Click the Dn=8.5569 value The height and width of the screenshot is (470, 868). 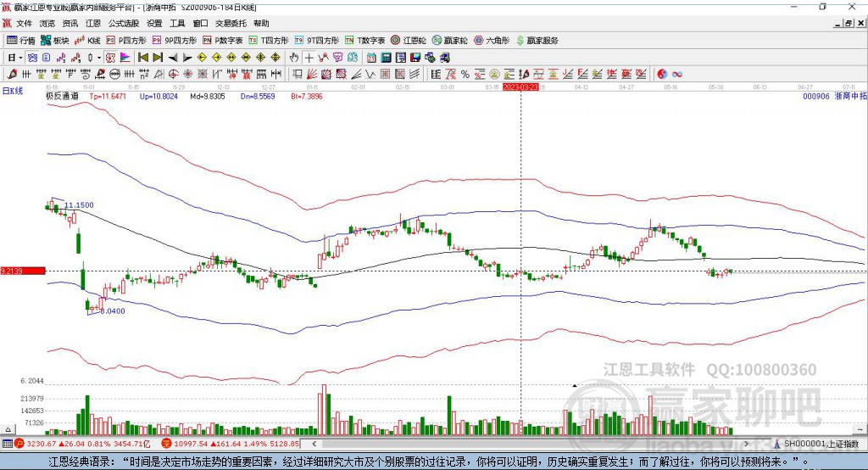pos(258,96)
